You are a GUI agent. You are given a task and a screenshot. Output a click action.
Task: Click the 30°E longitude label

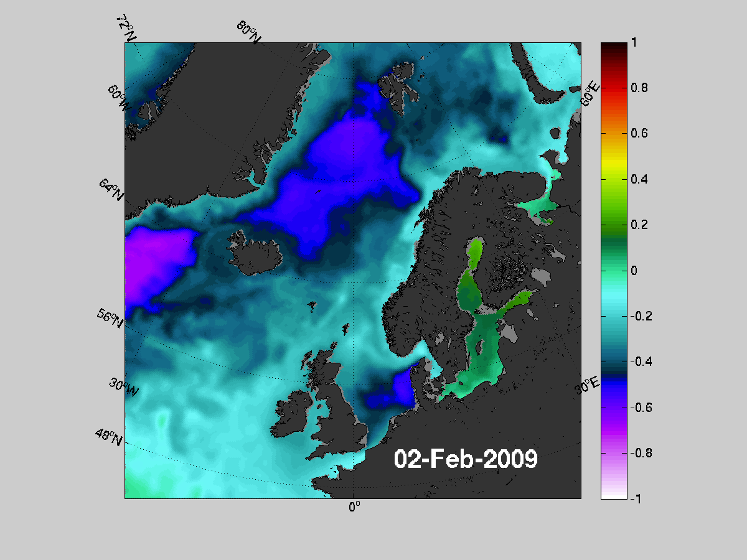point(588,385)
